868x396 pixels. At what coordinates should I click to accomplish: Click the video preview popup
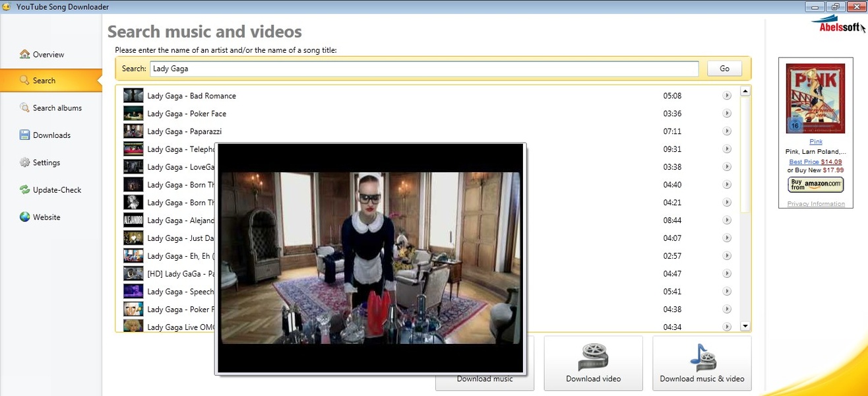[x=370, y=259]
